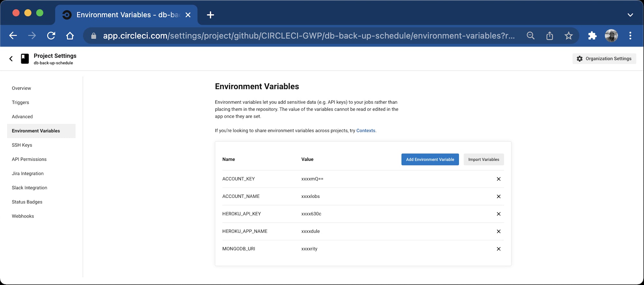Open Organization Settings
Viewport: 644px width, 285px height.
(x=604, y=59)
